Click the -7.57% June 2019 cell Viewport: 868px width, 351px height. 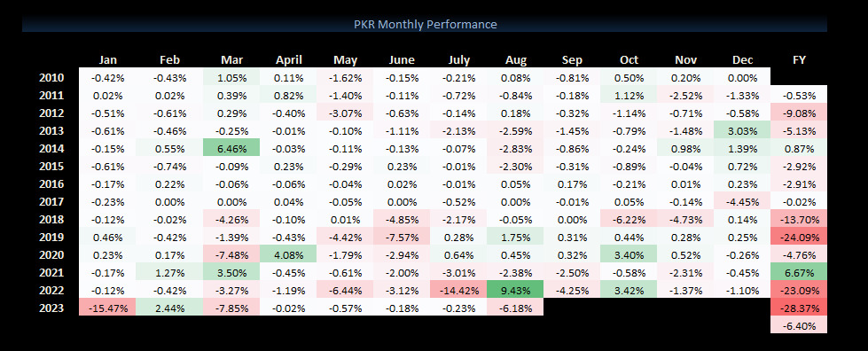[402, 238]
